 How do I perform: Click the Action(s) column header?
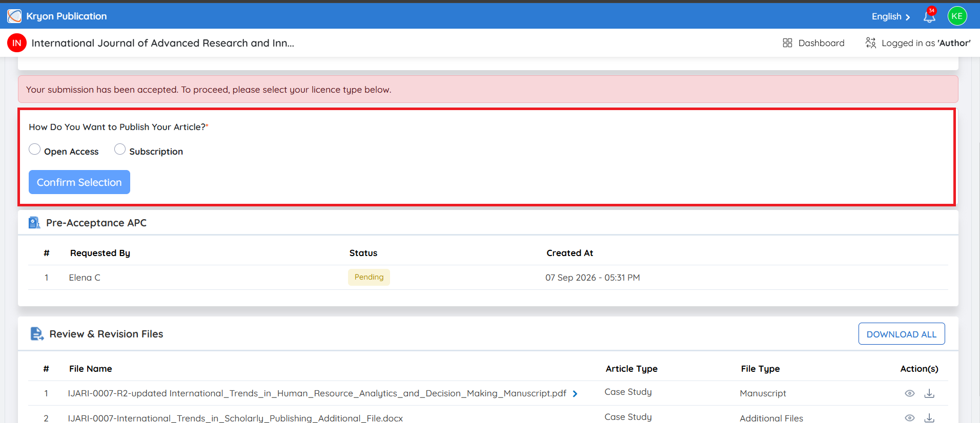919,369
